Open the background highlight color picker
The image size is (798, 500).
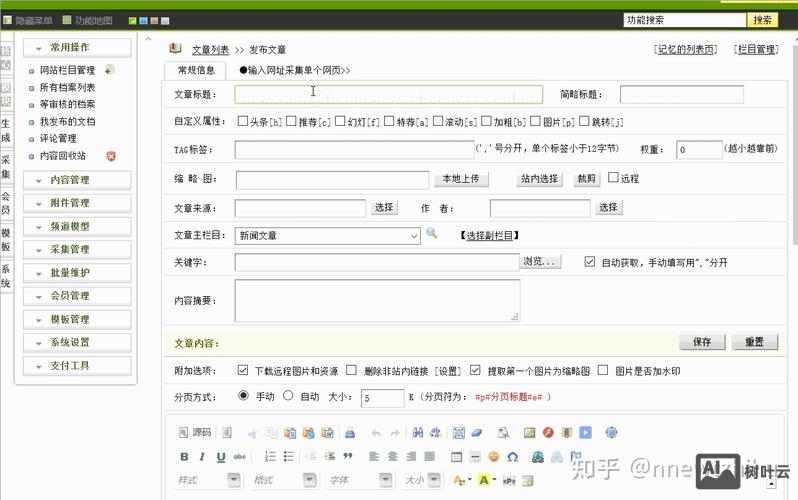(487, 480)
